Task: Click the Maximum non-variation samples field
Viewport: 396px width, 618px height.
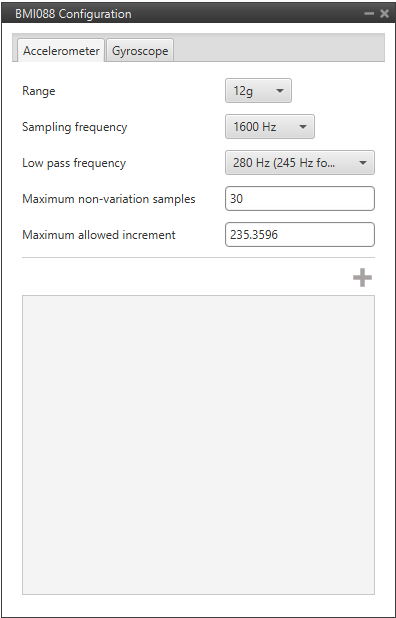Action: coord(300,199)
